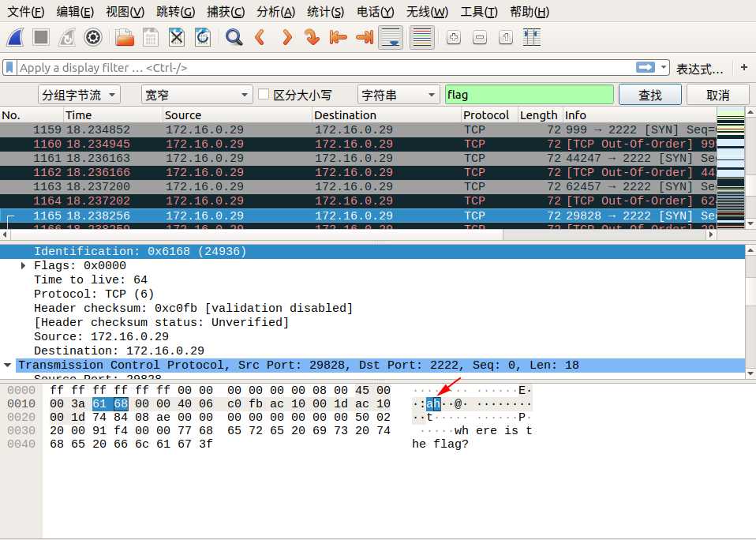Select packet number 1162 row
The height and width of the screenshot is (540, 756).
pyautogui.click(x=358, y=173)
